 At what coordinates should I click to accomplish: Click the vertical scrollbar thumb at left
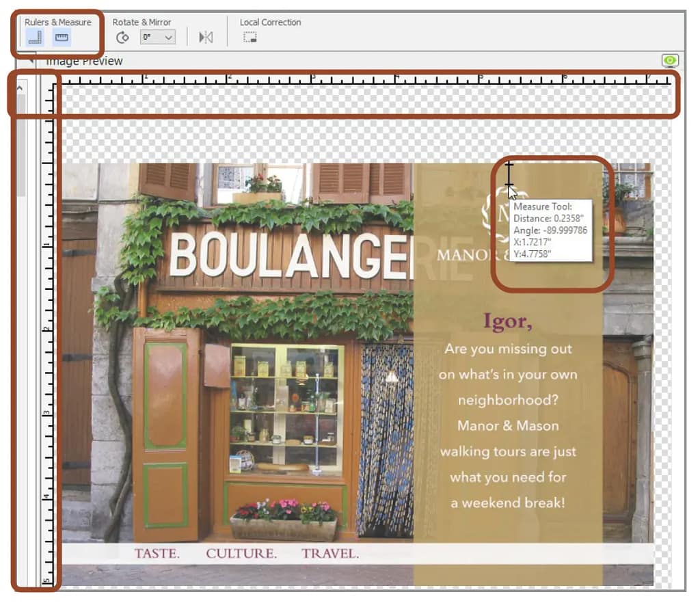(21, 144)
